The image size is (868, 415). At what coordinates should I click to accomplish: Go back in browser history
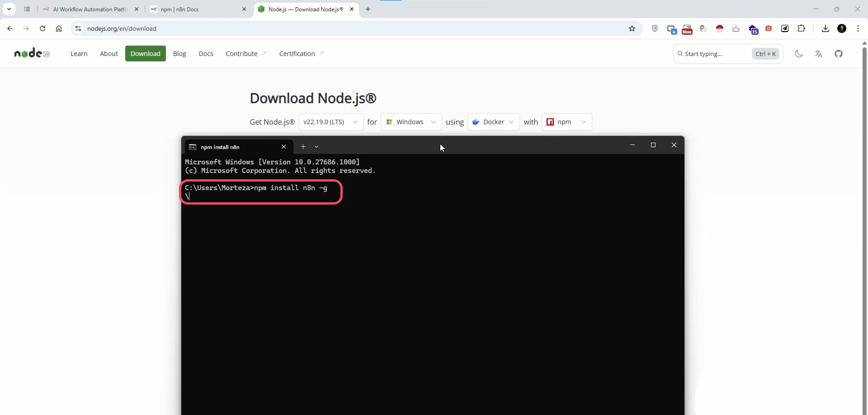click(10, 28)
